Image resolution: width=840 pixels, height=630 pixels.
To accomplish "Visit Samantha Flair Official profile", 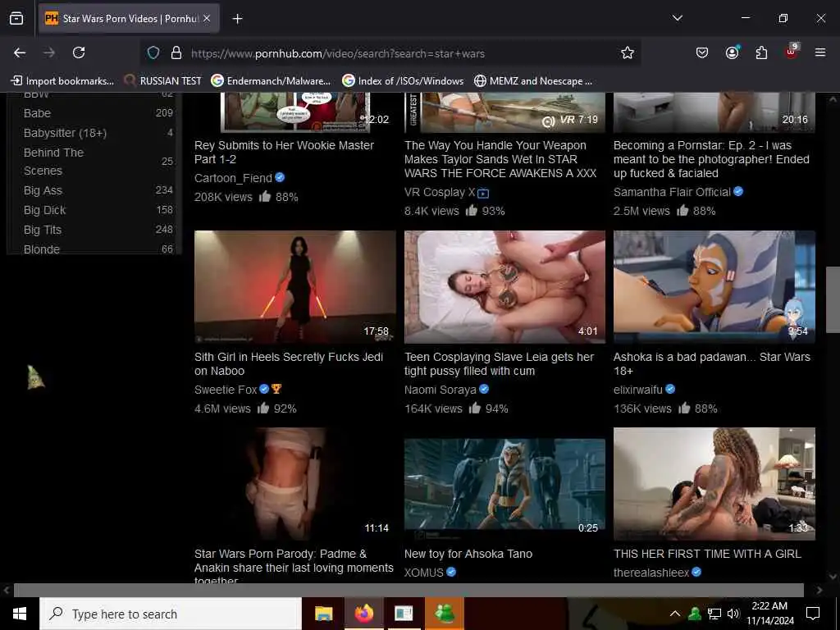I will [672, 192].
